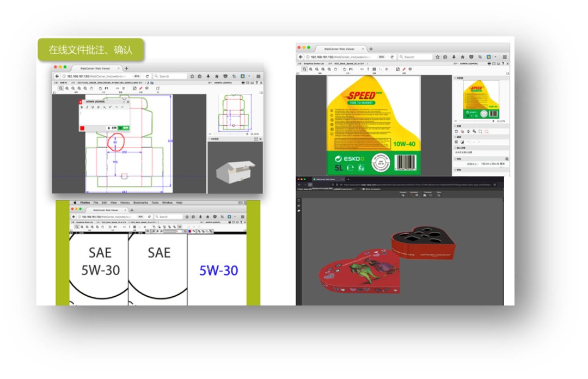Open the help question mark in box die-line viewer
588x379 pixels.
point(257,83)
